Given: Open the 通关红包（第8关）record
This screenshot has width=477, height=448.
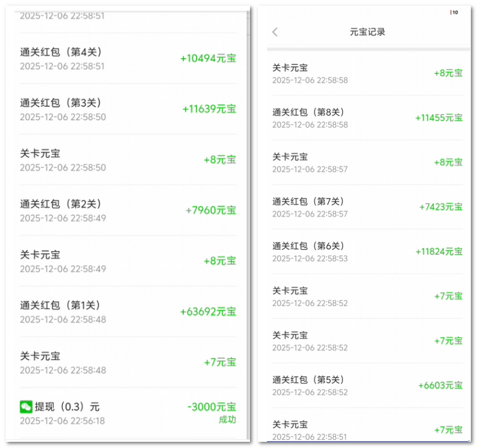Looking at the screenshot, I should [308, 113].
